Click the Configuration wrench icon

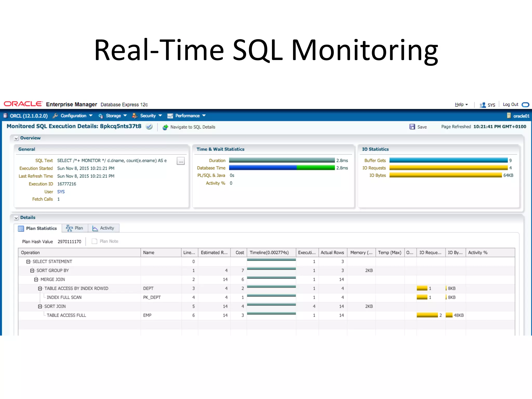(x=55, y=116)
